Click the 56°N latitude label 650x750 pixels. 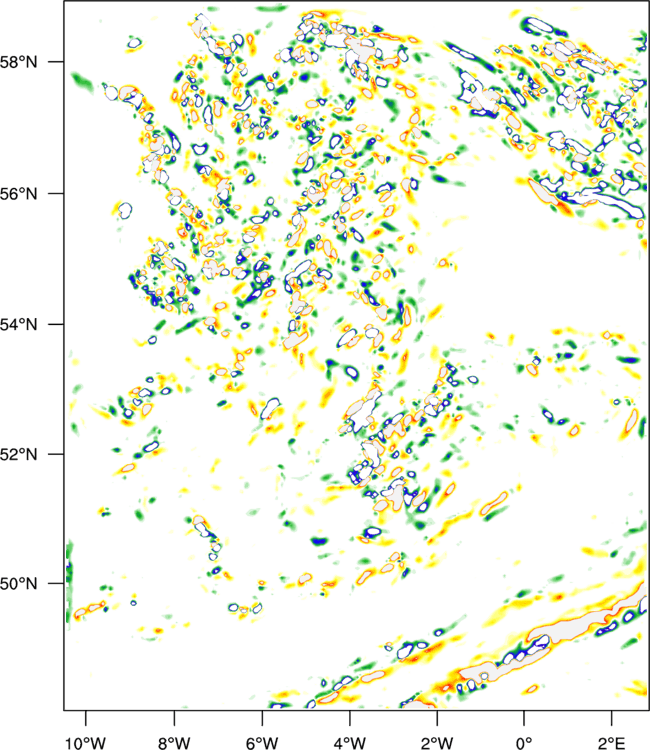[x=18, y=194]
